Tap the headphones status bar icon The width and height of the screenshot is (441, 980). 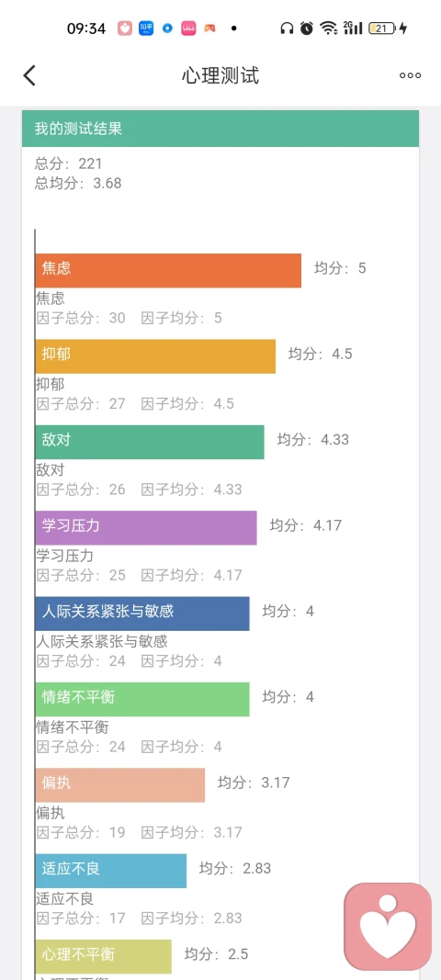point(288,28)
